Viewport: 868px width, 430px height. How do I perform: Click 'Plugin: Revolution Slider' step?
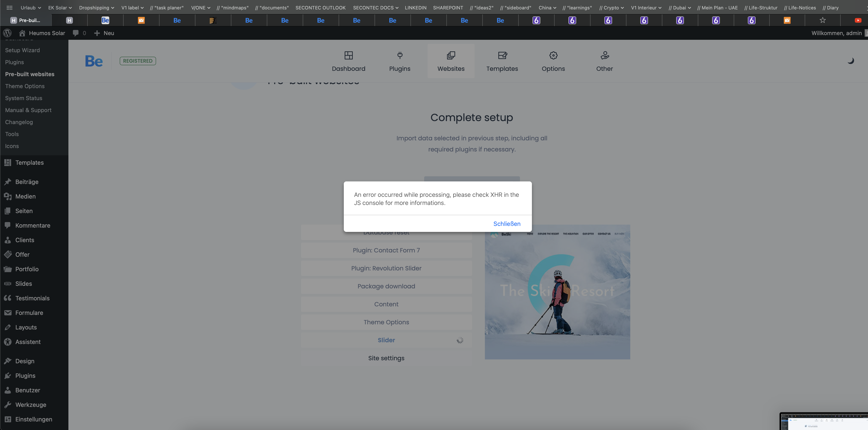[386, 268]
